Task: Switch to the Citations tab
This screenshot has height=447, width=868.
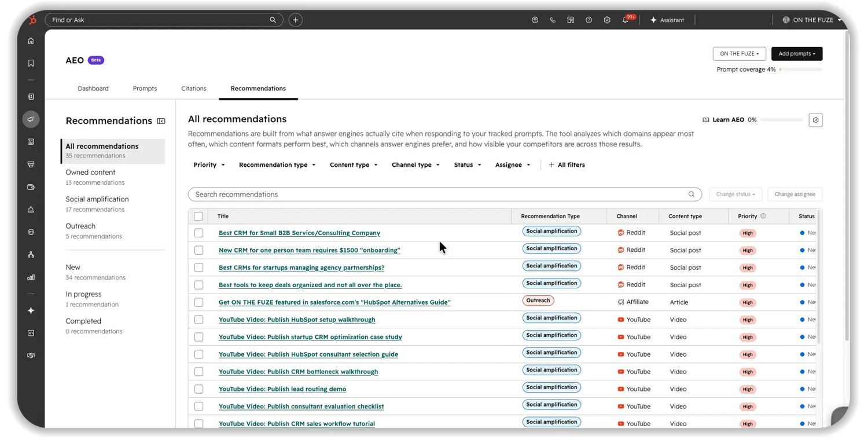Action: tap(194, 89)
